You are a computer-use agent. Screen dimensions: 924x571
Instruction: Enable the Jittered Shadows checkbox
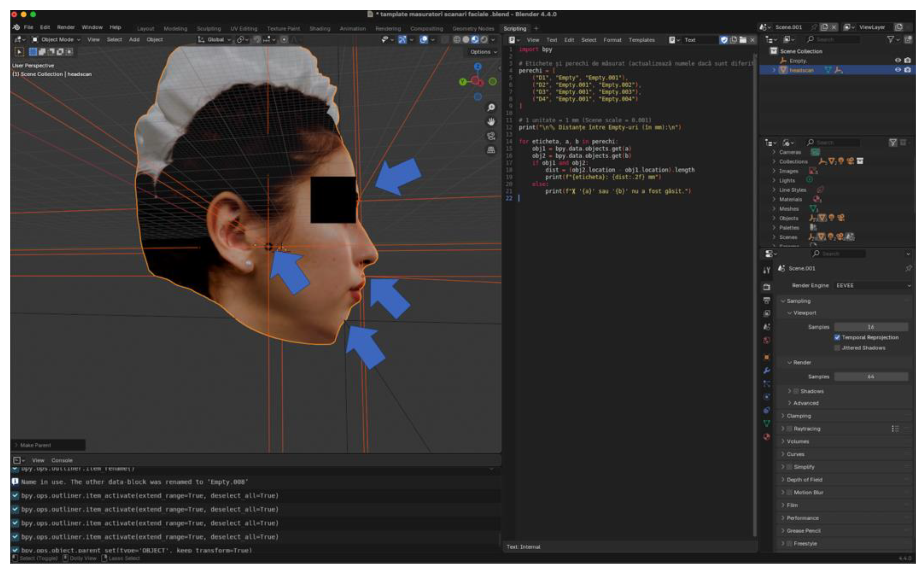pyautogui.click(x=837, y=348)
